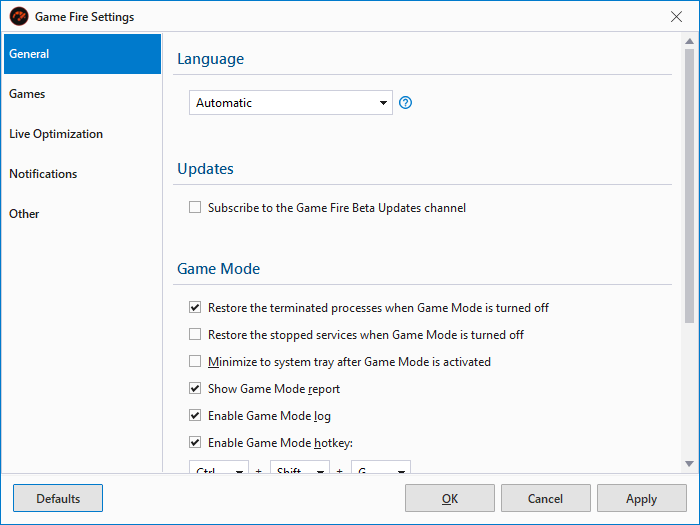Click the Game Fire logo in title bar
This screenshot has height=525, width=700.
click(19, 17)
